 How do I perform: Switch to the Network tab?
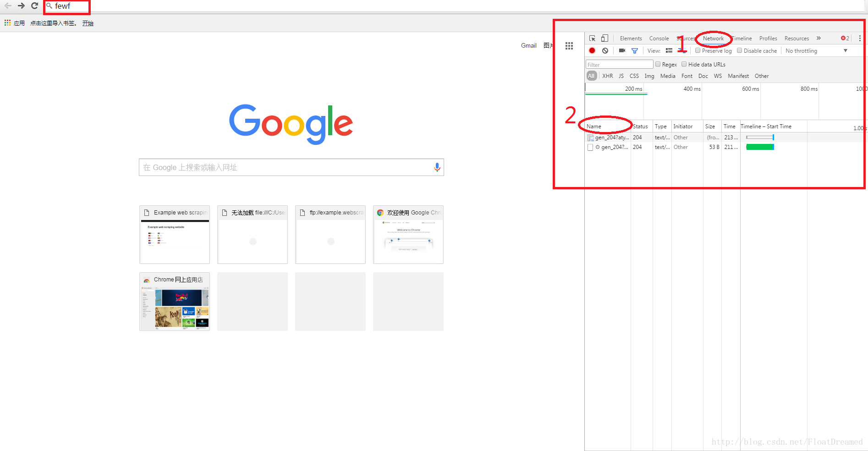pyautogui.click(x=713, y=38)
